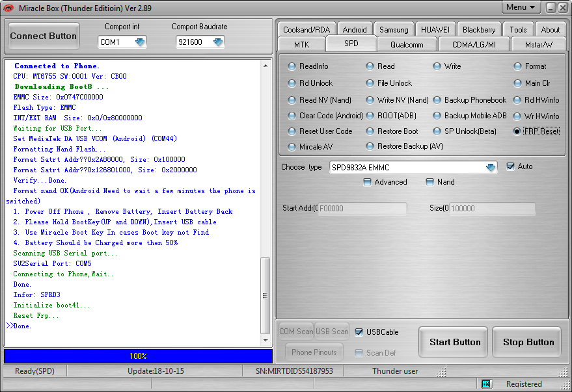Screen dimensions: 572x392
Task: Click the log scrollbar up arrow
Action: tap(266, 66)
